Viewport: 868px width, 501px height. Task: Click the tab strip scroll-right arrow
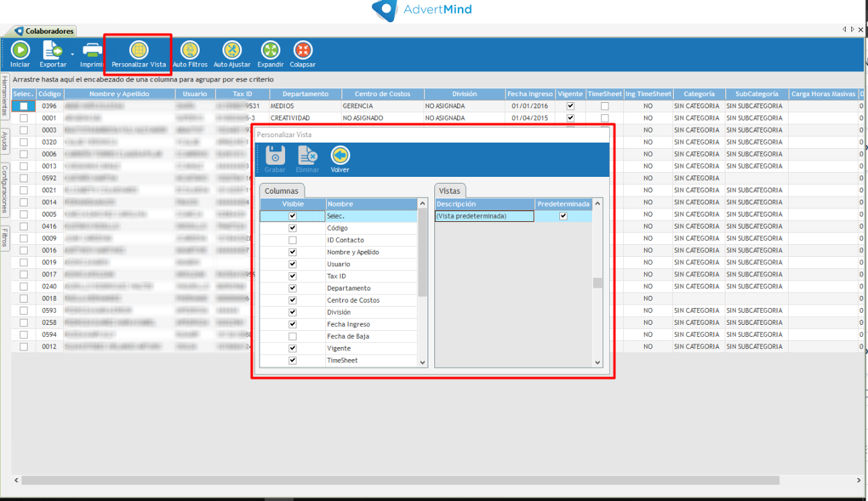coord(853,30)
